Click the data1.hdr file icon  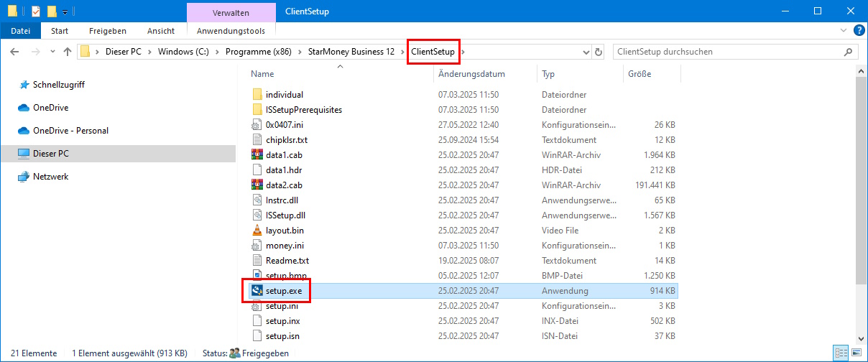(258, 170)
